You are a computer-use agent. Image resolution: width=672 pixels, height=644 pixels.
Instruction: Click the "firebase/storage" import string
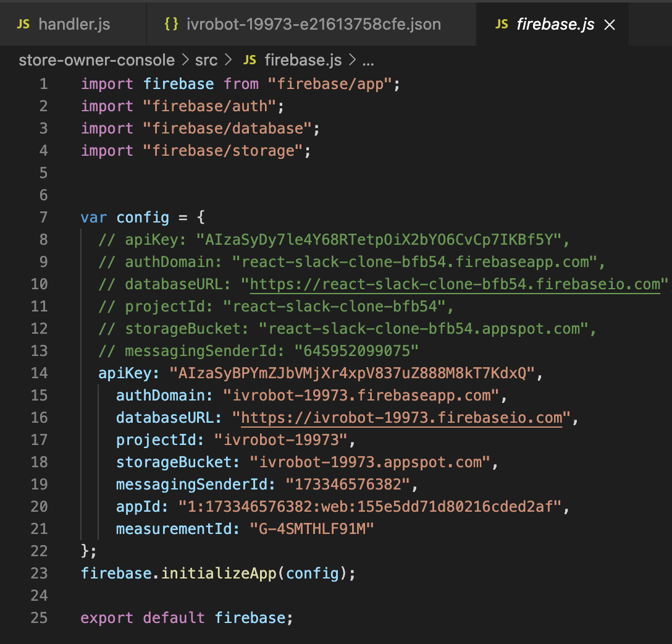click(223, 151)
